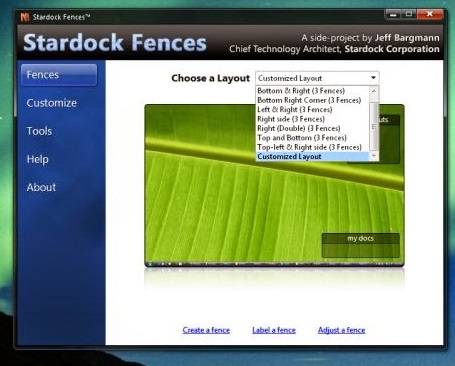Close the Stardock Fences window
Screen dimensions: 455x366
point(430,14)
